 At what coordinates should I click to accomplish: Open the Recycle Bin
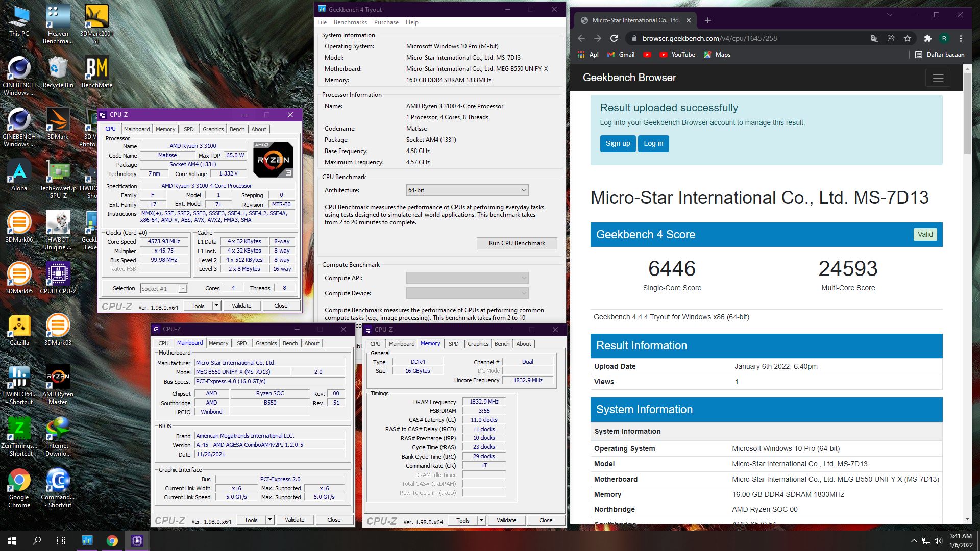[58, 72]
